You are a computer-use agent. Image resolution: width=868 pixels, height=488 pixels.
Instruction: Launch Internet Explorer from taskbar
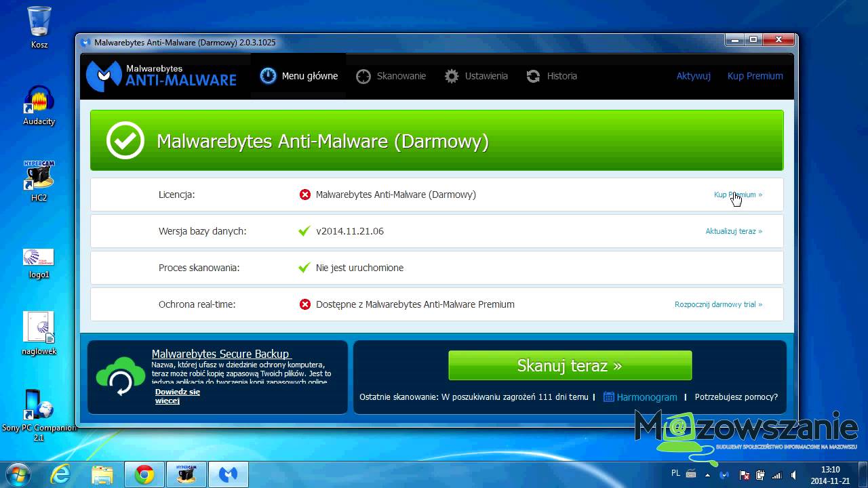(x=60, y=474)
